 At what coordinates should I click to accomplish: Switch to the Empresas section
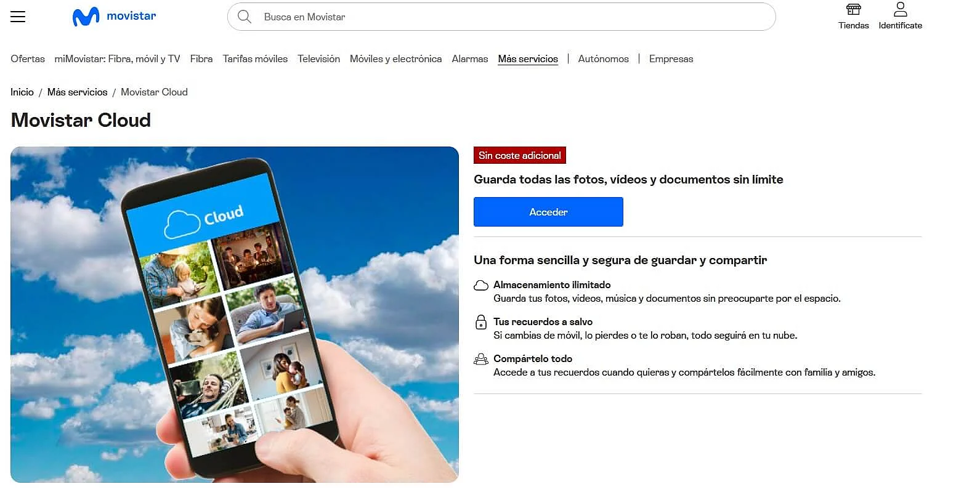(671, 59)
